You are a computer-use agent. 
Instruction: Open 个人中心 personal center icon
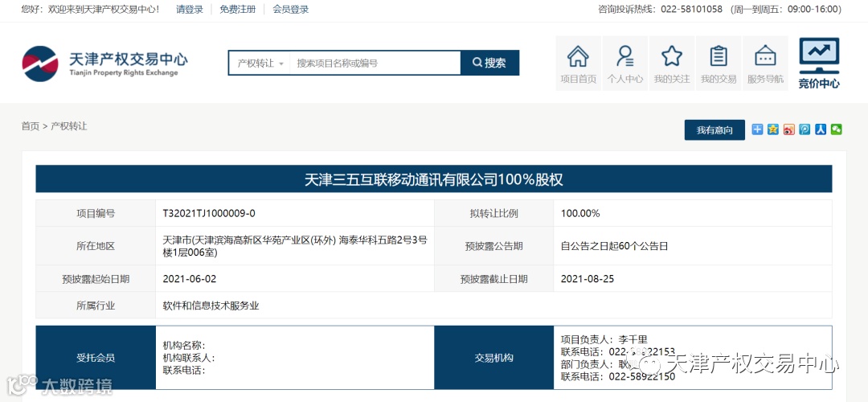pyautogui.click(x=625, y=64)
